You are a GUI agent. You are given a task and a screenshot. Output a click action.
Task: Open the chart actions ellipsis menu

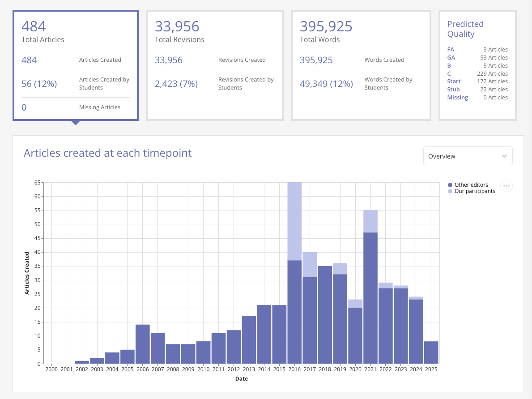pyautogui.click(x=506, y=186)
